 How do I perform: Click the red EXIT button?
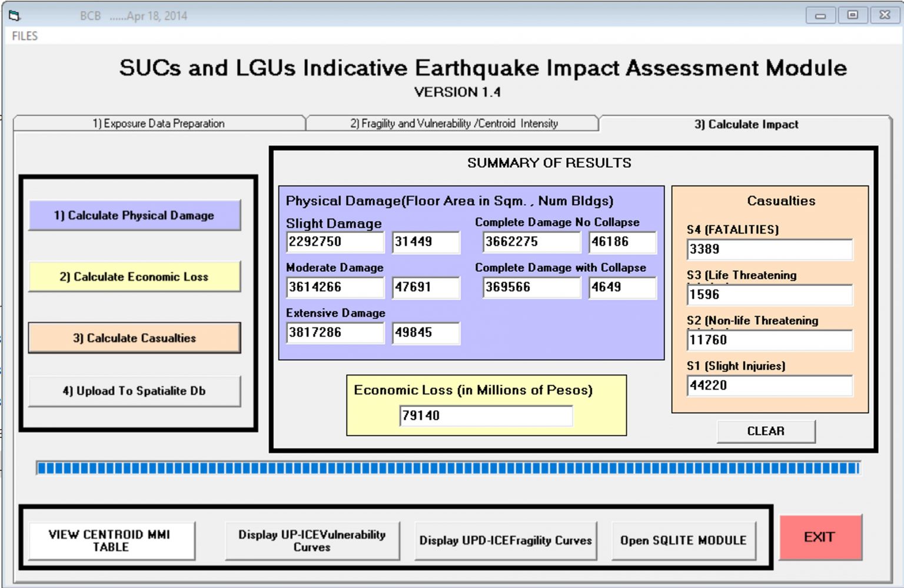[x=820, y=537]
